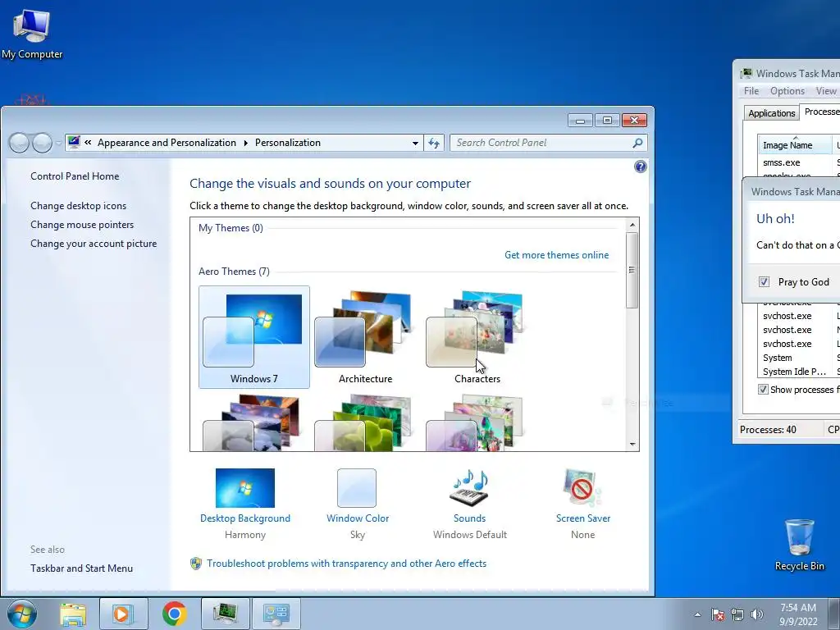Expand the arrow after Appearance and Personalization
840x630 pixels.
(x=245, y=143)
